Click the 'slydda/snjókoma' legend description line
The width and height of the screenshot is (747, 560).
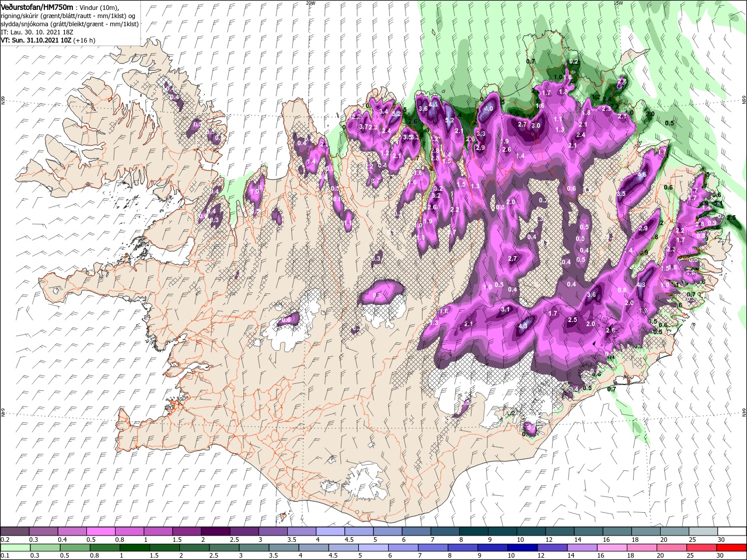click(x=69, y=24)
